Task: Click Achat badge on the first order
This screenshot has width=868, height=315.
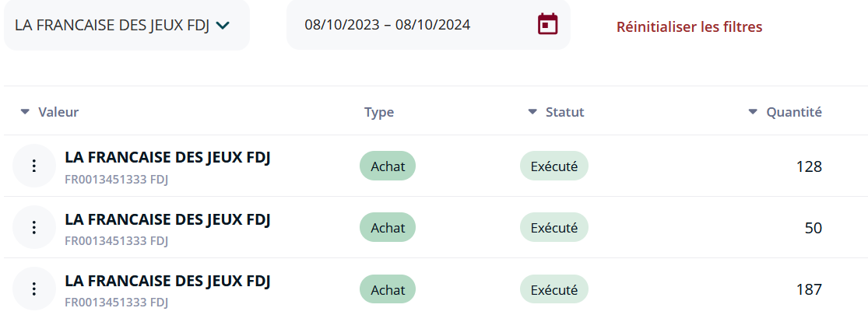Action: click(388, 166)
